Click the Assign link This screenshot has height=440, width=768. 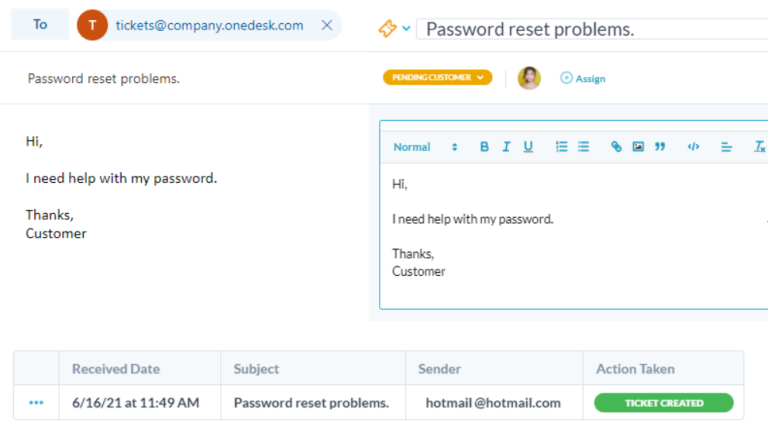pyautogui.click(x=583, y=78)
